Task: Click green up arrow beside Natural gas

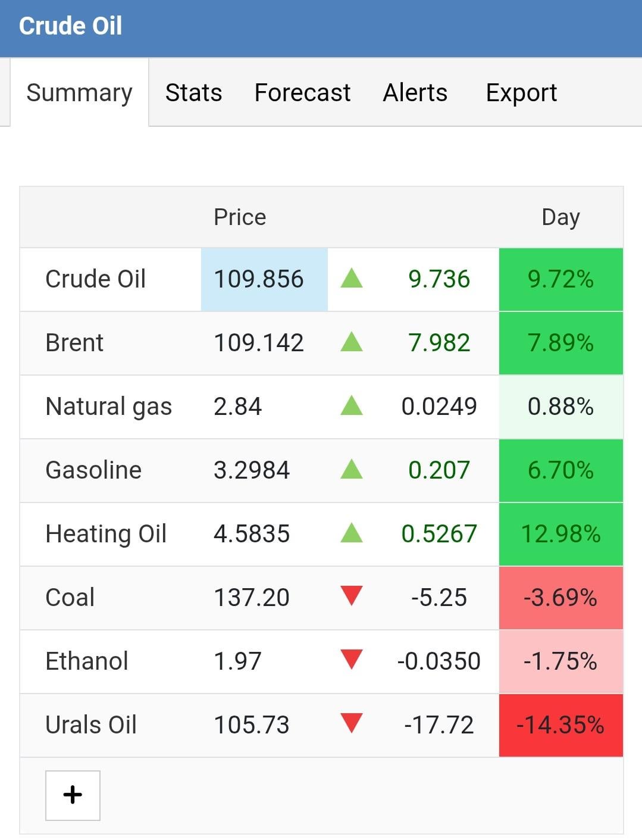Action: coord(352,406)
